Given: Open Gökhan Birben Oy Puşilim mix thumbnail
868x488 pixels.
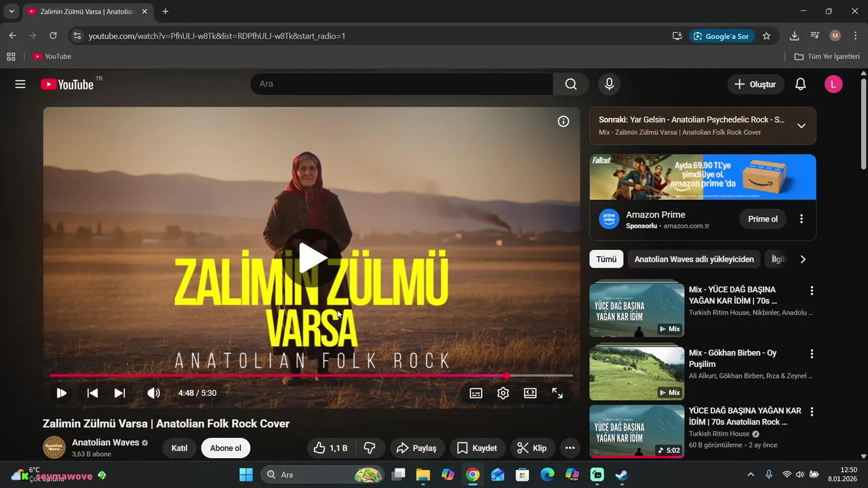Looking at the screenshot, I should click(637, 373).
